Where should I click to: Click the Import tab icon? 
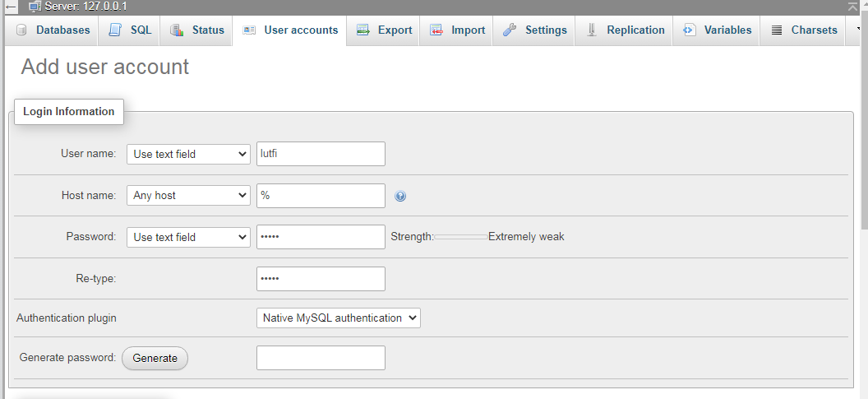click(x=436, y=30)
